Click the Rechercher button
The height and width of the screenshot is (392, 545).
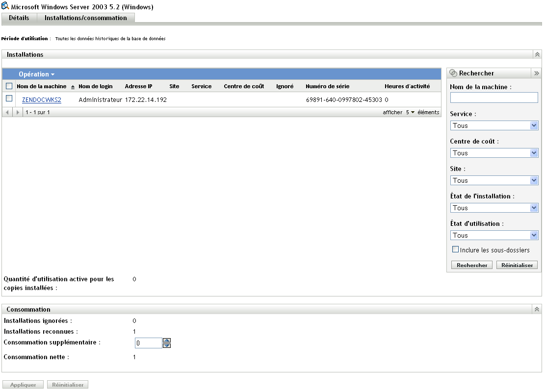pos(471,265)
